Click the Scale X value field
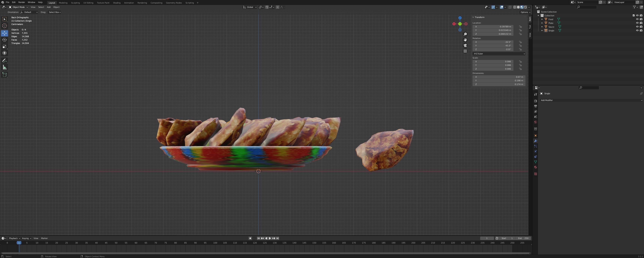The image size is (644, 258). (x=492, y=62)
